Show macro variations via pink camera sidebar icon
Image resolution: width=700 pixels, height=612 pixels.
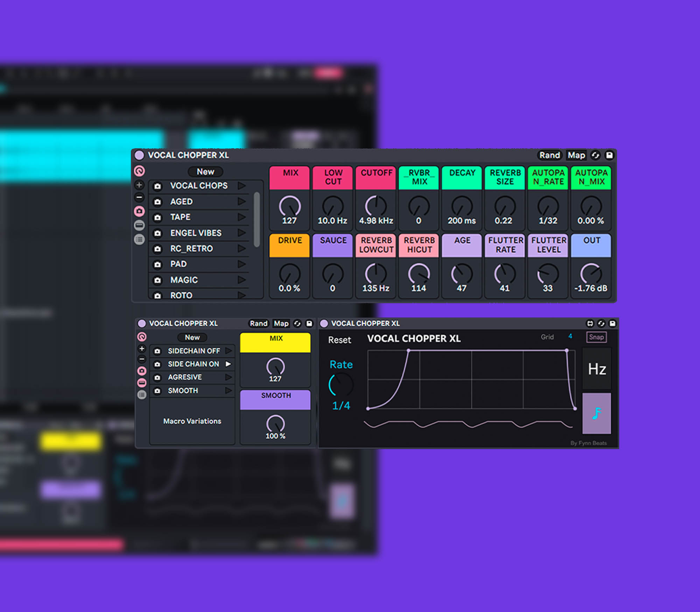tap(139, 211)
